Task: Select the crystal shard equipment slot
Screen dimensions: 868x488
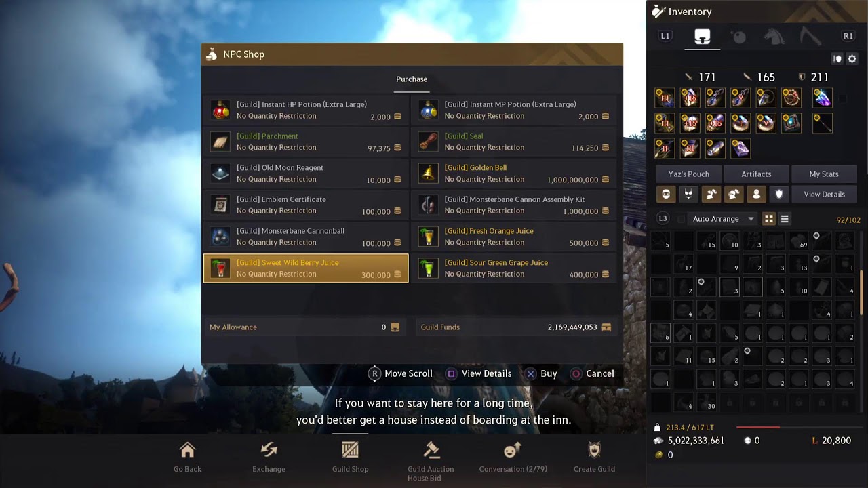Action: [x=823, y=98]
